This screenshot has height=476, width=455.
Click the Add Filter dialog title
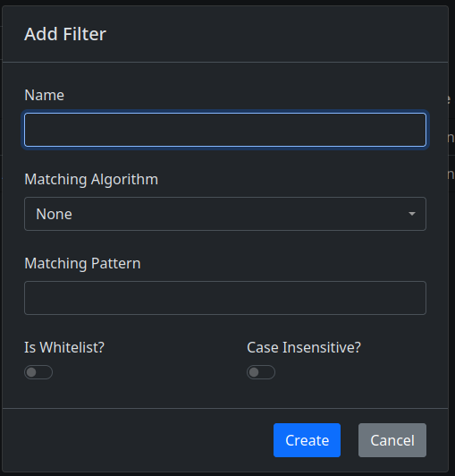pyautogui.click(x=65, y=34)
